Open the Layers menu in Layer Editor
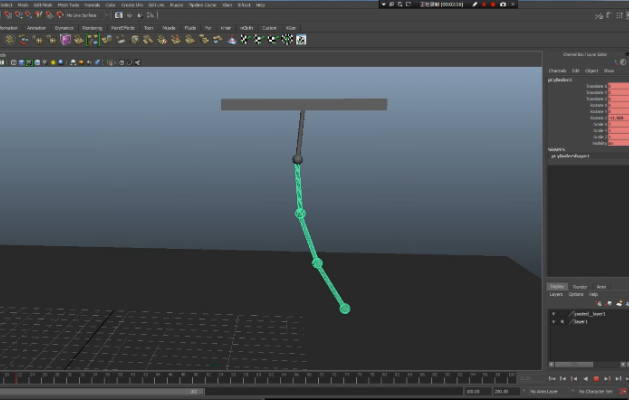This screenshot has height=400, width=629. coord(556,294)
